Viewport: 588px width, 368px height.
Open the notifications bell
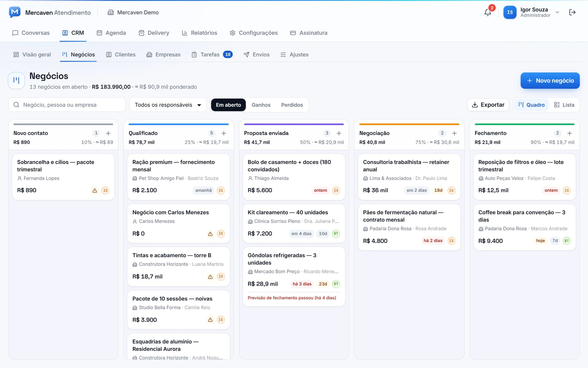point(488,12)
